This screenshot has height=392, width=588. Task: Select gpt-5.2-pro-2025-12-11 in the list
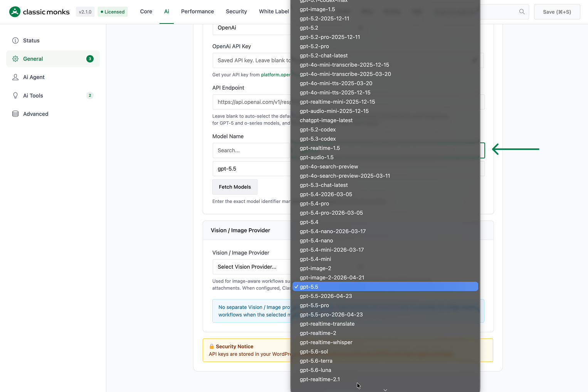coord(385,37)
